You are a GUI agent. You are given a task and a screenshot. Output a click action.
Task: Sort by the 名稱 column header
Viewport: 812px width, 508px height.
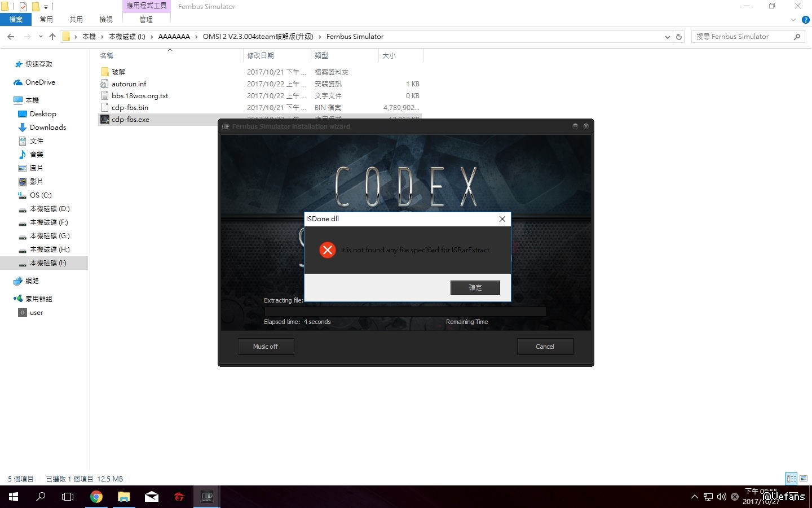coord(107,56)
